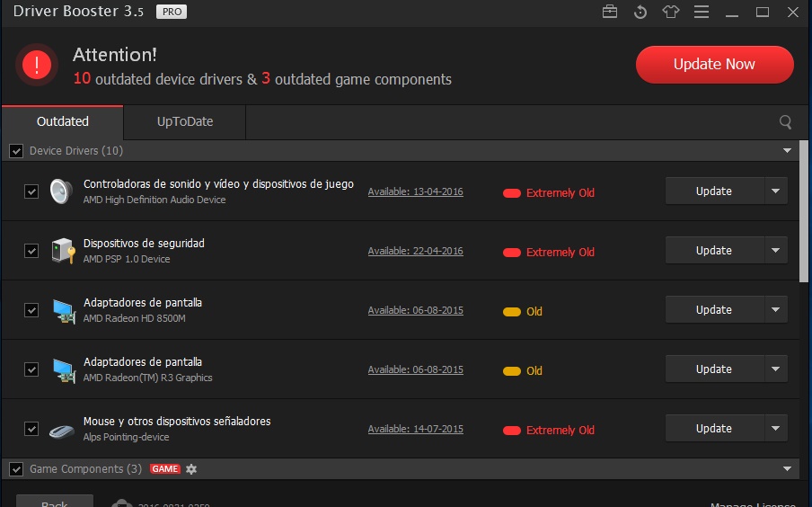Click 'Controladoras de sonido y vídeo' text
Viewport: 812px width, 507px height.
pos(218,184)
